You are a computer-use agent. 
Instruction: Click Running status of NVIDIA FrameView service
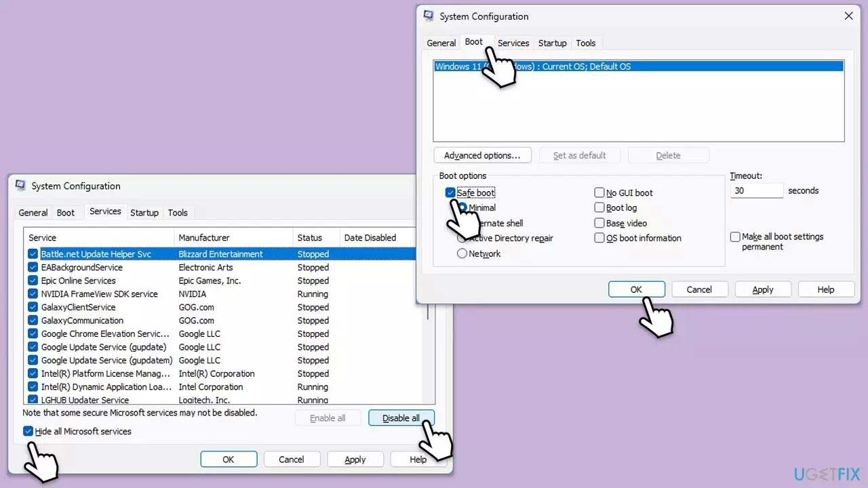pyautogui.click(x=313, y=293)
